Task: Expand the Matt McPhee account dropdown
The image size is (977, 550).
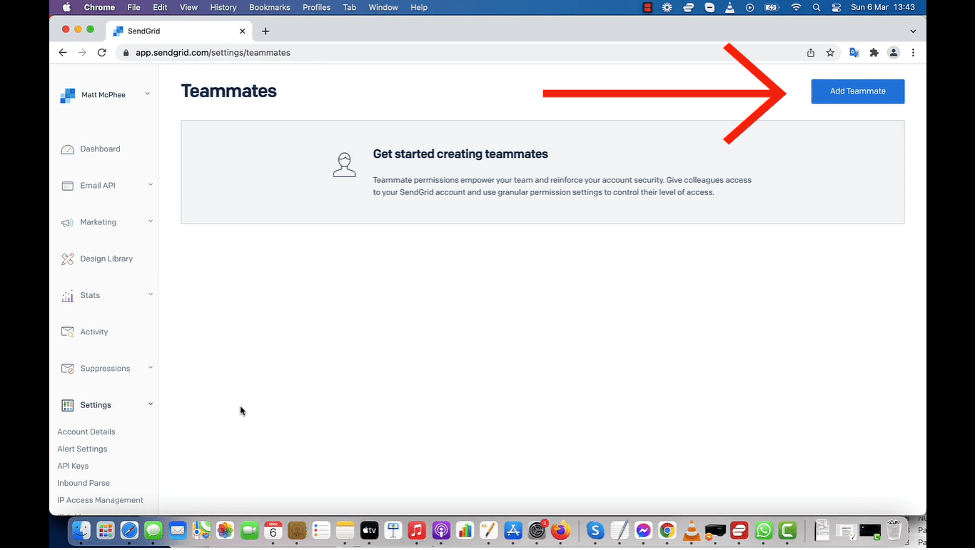Action: [148, 95]
